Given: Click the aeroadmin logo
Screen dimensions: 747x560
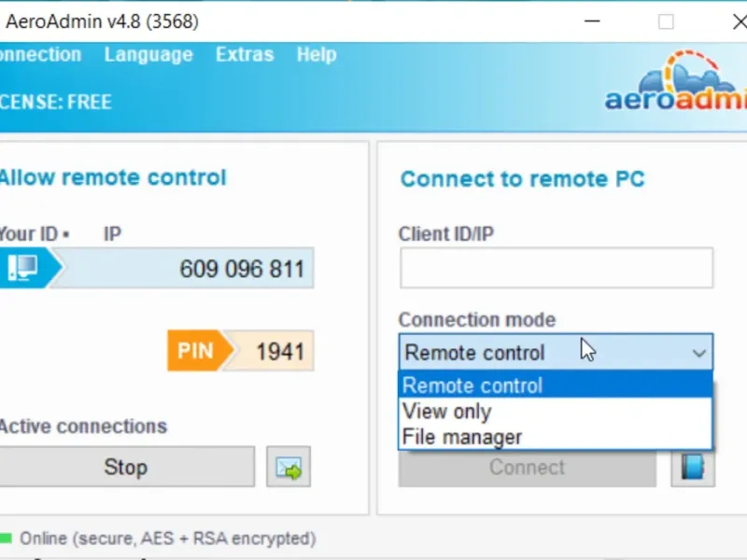Looking at the screenshot, I should [675, 81].
